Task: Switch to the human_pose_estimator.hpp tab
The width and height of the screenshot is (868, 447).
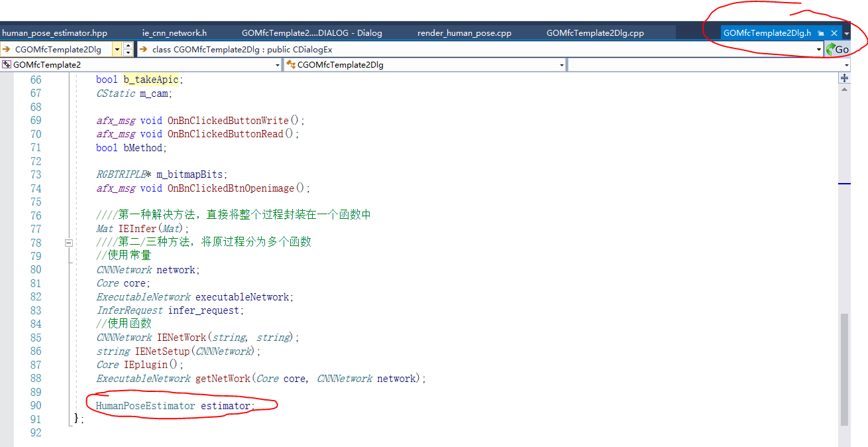Action: (54, 32)
